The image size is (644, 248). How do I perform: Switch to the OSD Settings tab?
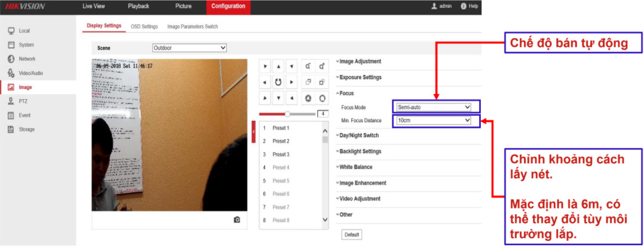coord(144,27)
